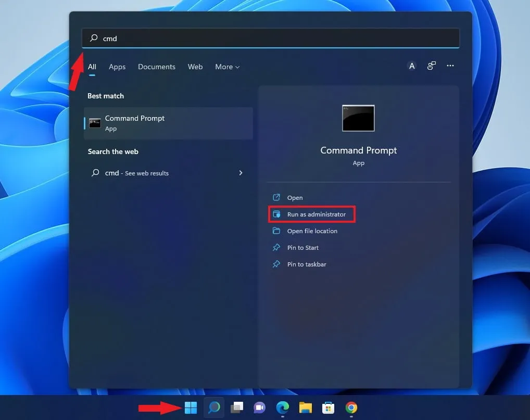Screen dimensions: 530x420
Task: Open the Search icon in taskbar
Action: click(x=214, y=408)
